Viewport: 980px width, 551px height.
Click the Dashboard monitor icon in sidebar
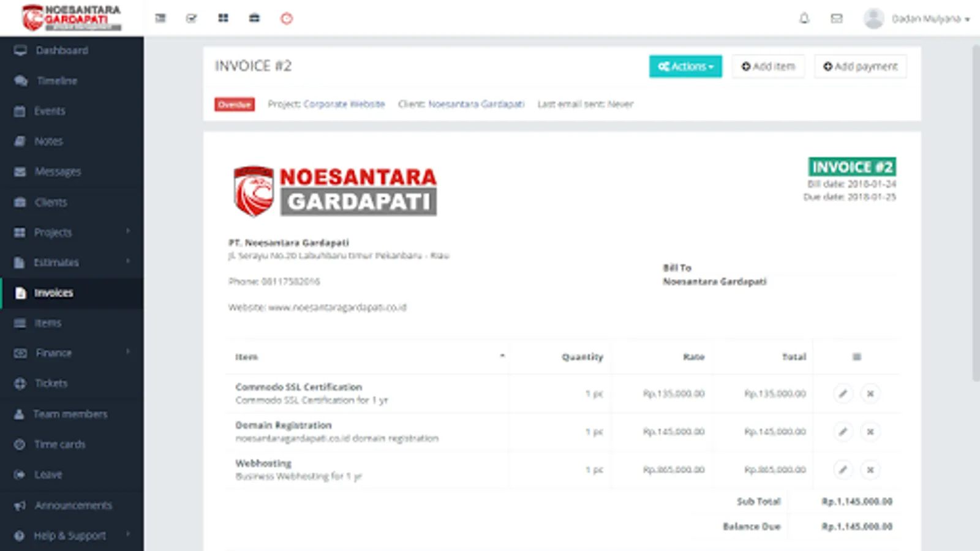point(20,50)
